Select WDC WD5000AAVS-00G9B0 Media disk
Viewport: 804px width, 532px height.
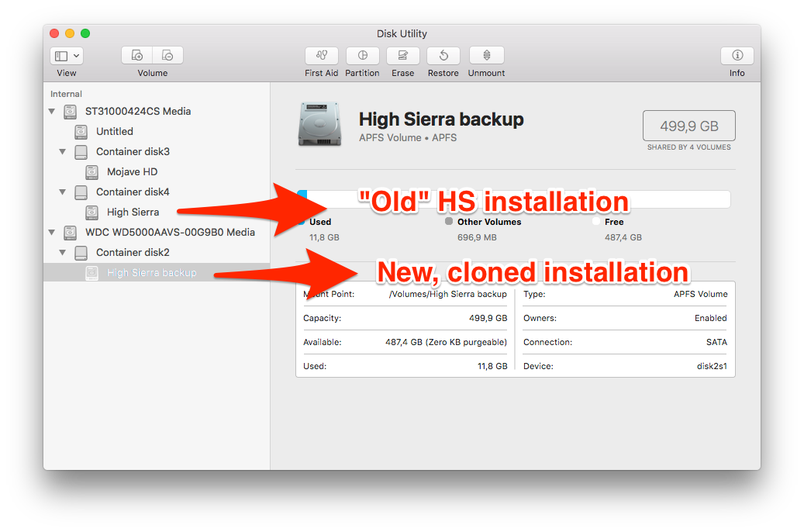[170, 233]
